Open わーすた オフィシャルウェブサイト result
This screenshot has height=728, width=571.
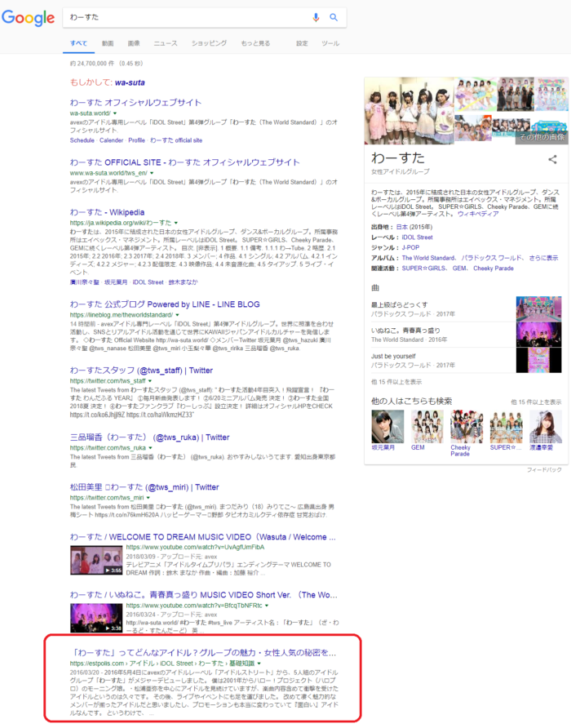[x=135, y=102]
